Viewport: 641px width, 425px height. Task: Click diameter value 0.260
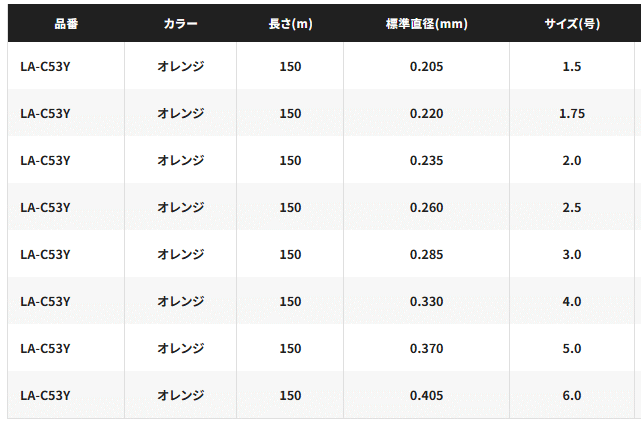[x=426, y=208]
